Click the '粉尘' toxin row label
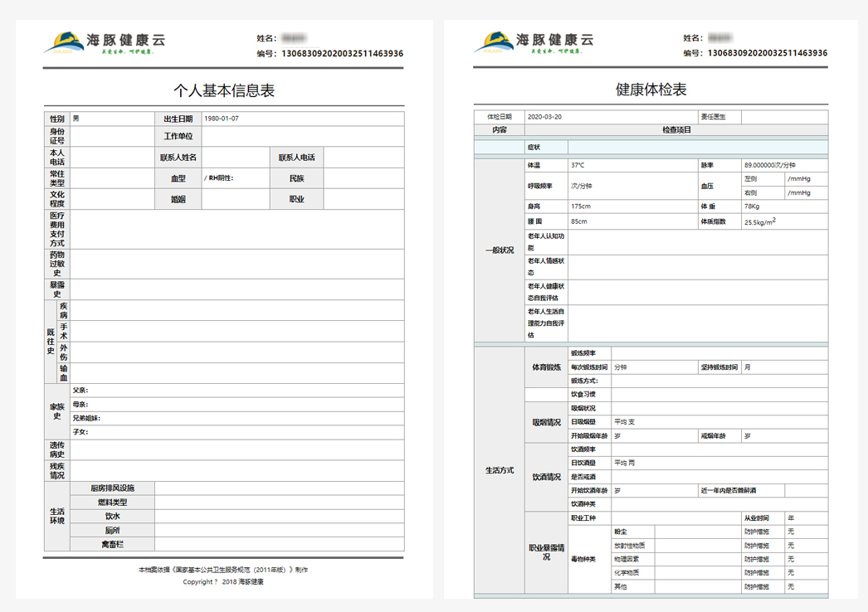Viewport: 868px width, 612px height. [x=633, y=532]
